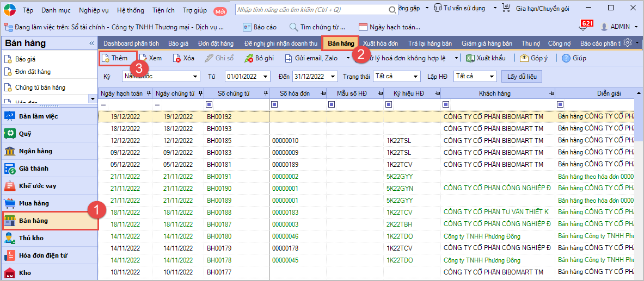Open the Chứng từ bán hàng link
This screenshot has width=644, height=281.
(40, 88)
